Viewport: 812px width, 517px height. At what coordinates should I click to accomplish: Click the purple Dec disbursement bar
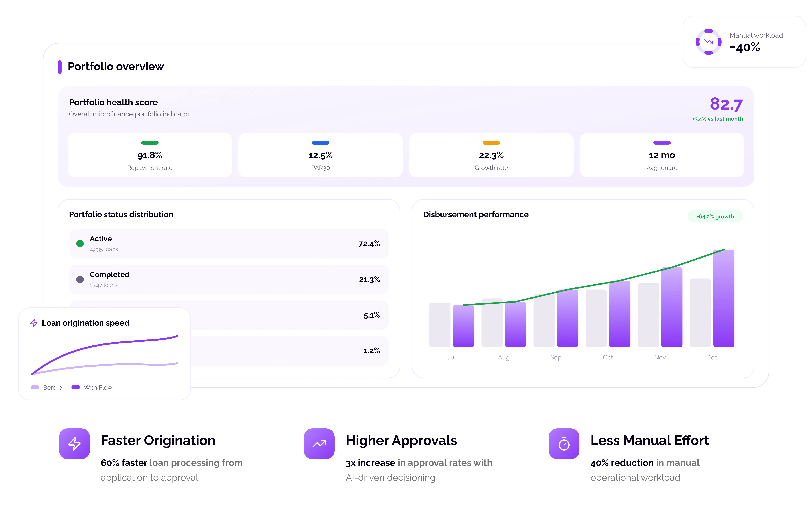724,298
